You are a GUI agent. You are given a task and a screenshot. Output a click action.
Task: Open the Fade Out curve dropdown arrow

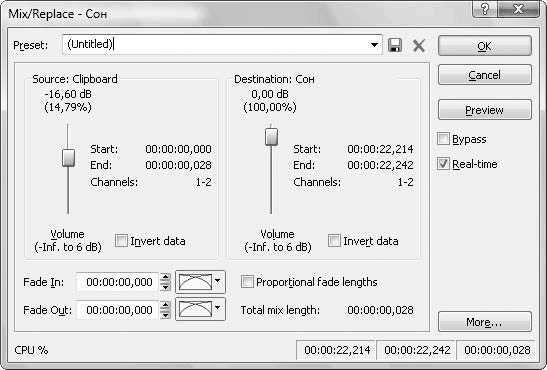(x=218, y=308)
